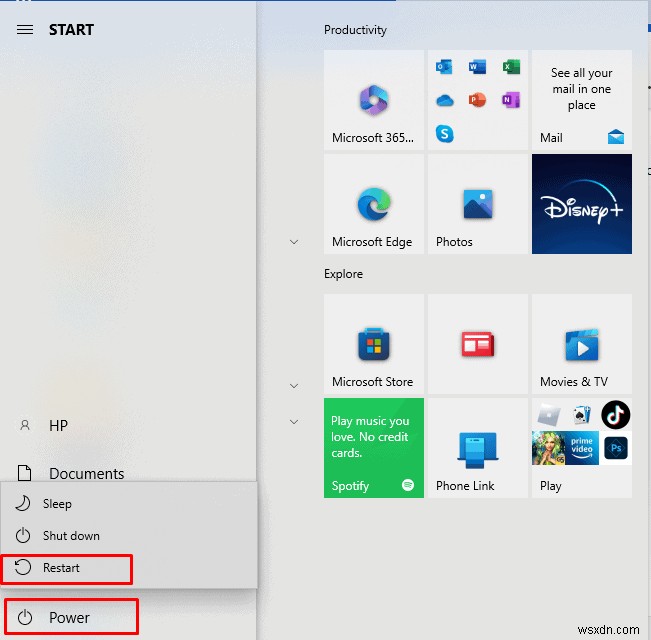The width and height of the screenshot is (651, 640).
Task: Click the Sleep moon icon
Action: (23, 503)
